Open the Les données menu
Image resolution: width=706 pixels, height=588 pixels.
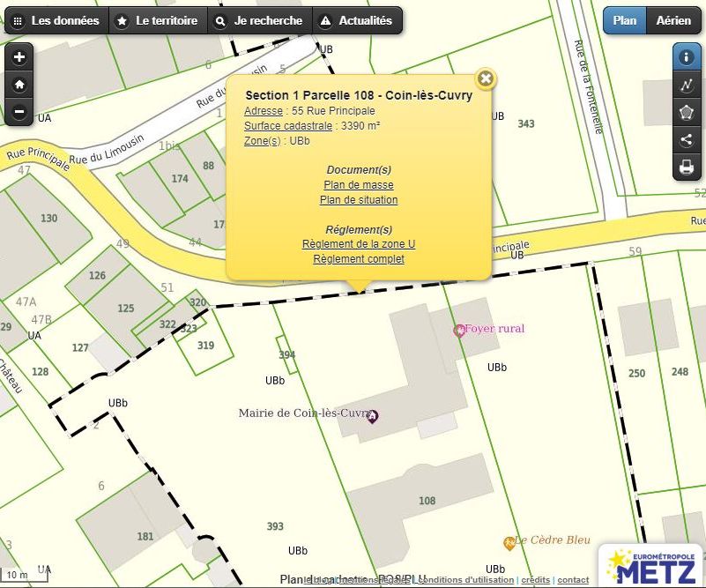[56, 20]
